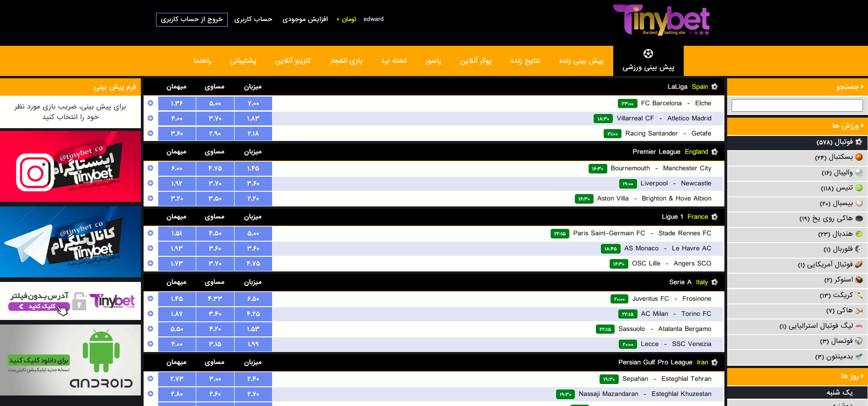
Task: Pick home odds ۱.۵۳ for Atalanta vs Sassuolo
Action: coord(253,329)
